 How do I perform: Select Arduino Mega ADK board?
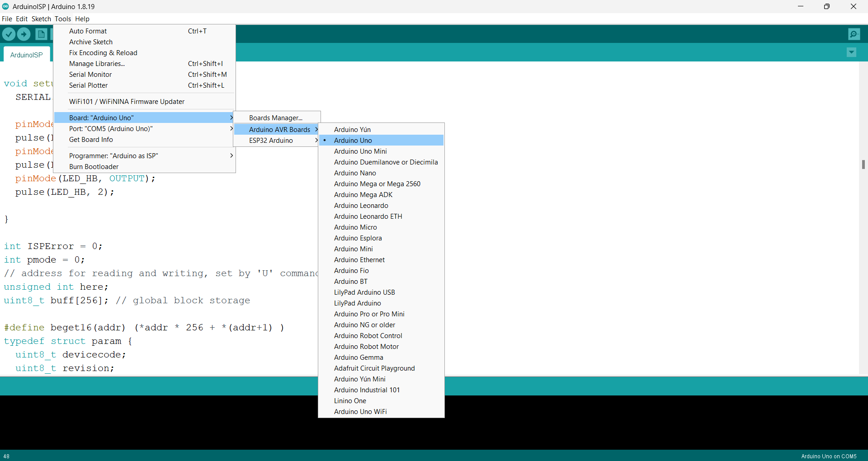(381, 195)
